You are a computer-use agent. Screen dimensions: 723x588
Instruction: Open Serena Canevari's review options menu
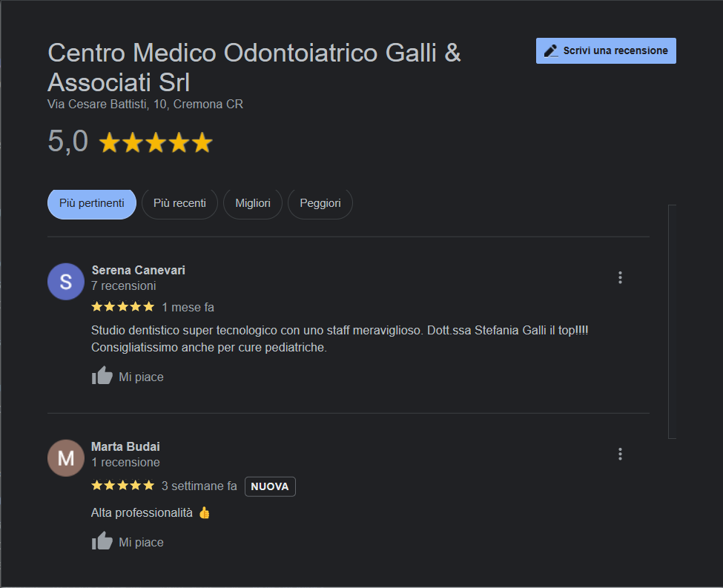pyautogui.click(x=620, y=278)
